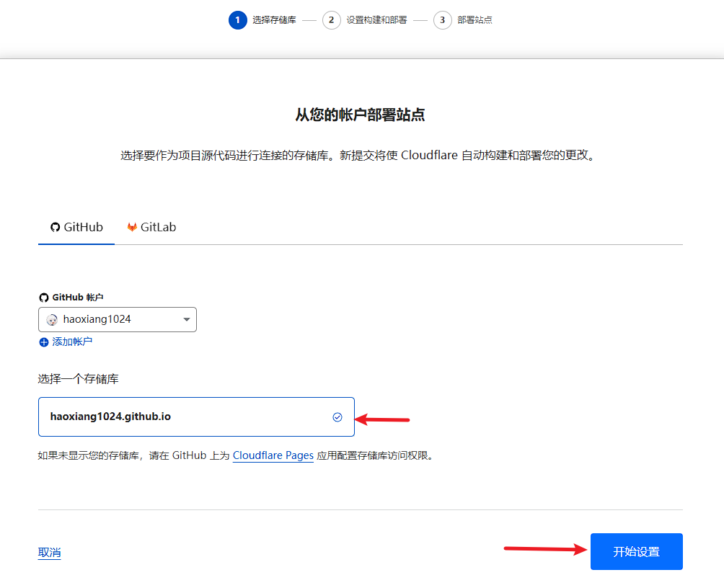Click the 设置构建和部署 step label
Image resolution: width=724 pixels, height=588 pixels.
point(376,20)
